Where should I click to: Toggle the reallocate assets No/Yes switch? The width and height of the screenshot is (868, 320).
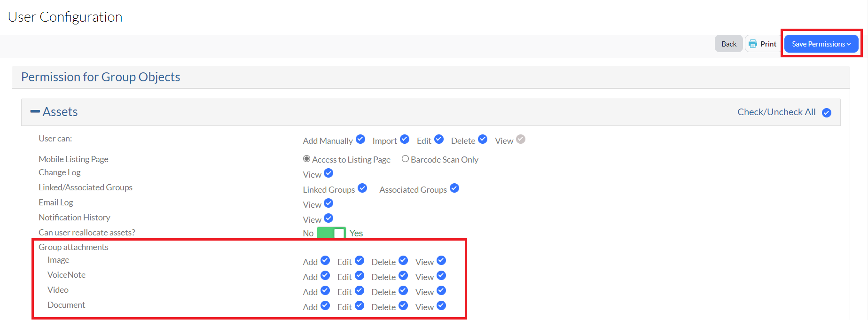click(x=331, y=233)
